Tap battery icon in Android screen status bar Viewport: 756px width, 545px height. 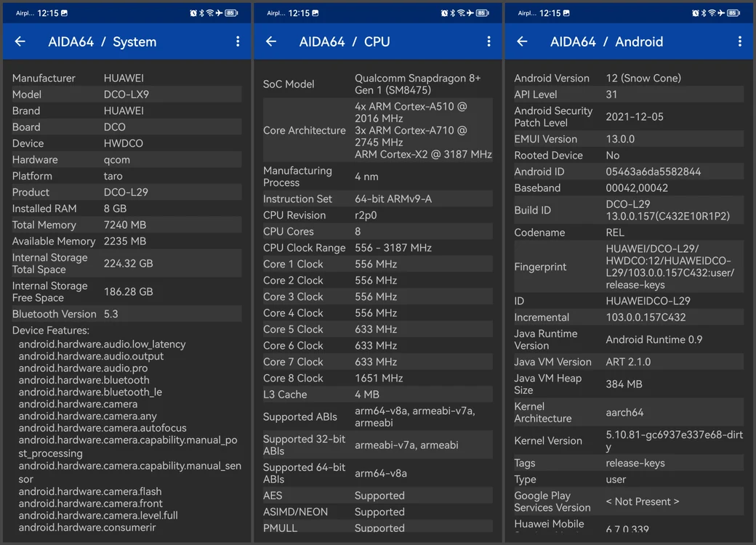tap(733, 13)
